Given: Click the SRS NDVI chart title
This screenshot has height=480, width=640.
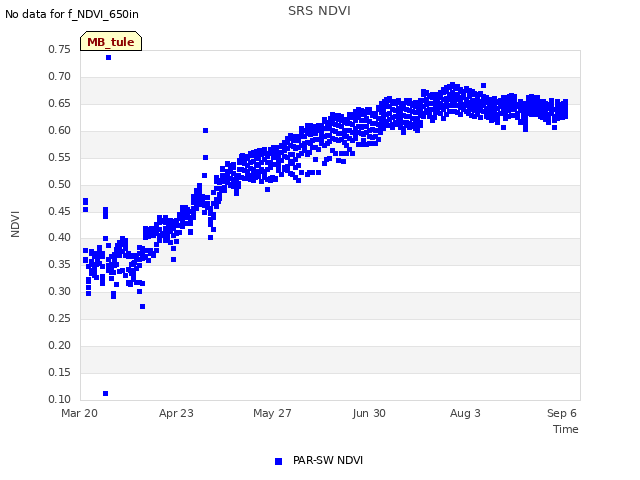Looking at the screenshot, I should tap(319, 11).
